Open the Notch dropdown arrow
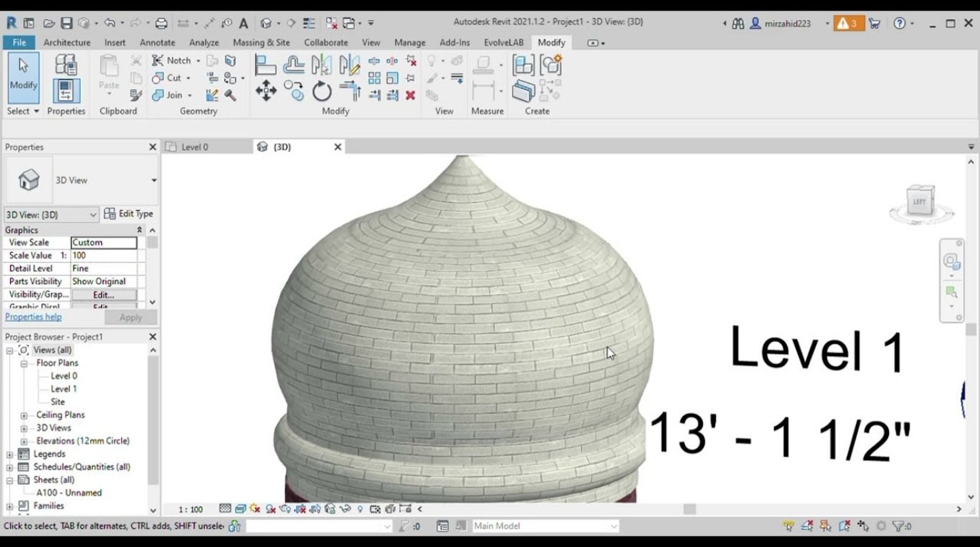 coord(198,61)
